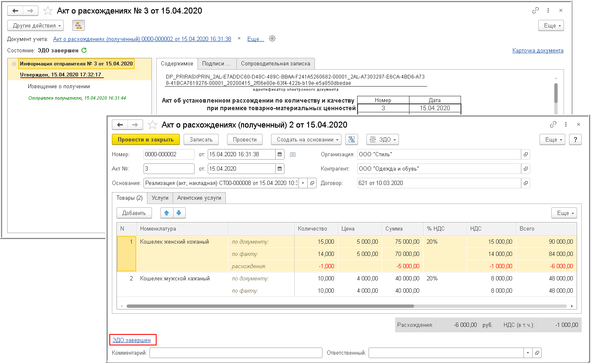This screenshot has width=591, height=364.
Task: Open the ЭДО dropdown menu
Action: tap(382, 139)
